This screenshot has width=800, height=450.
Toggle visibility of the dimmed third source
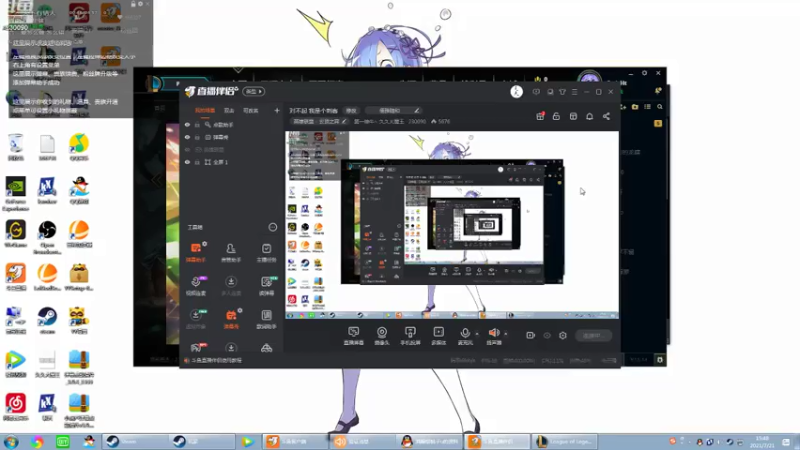point(187,149)
